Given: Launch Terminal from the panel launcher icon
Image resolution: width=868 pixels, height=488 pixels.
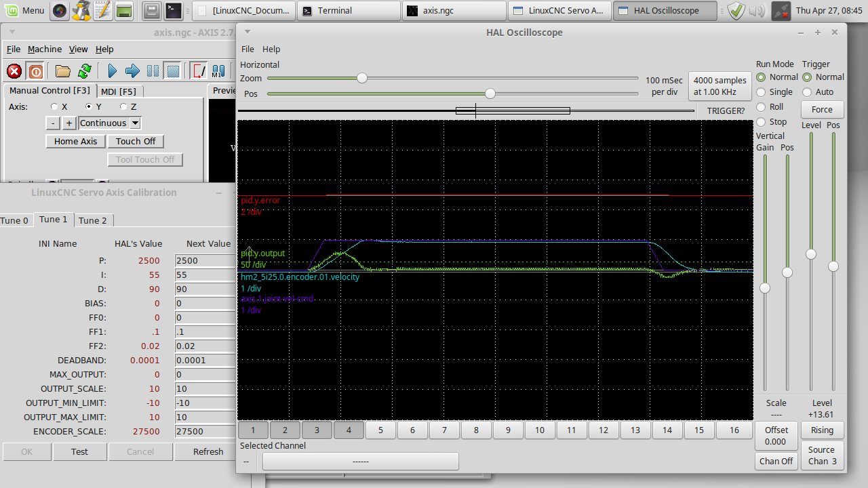Looking at the screenshot, I should coord(174,10).
